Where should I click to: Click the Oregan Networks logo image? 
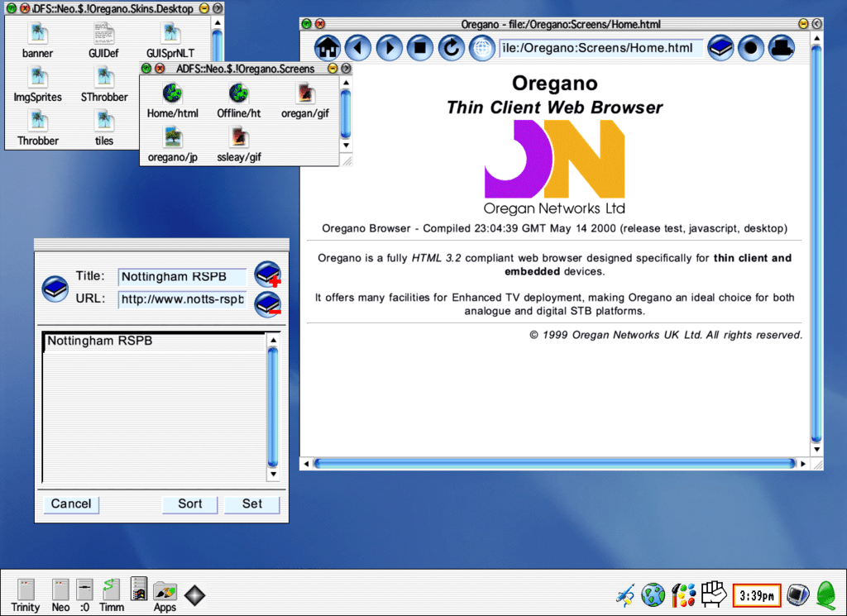[x=555, y=167]
